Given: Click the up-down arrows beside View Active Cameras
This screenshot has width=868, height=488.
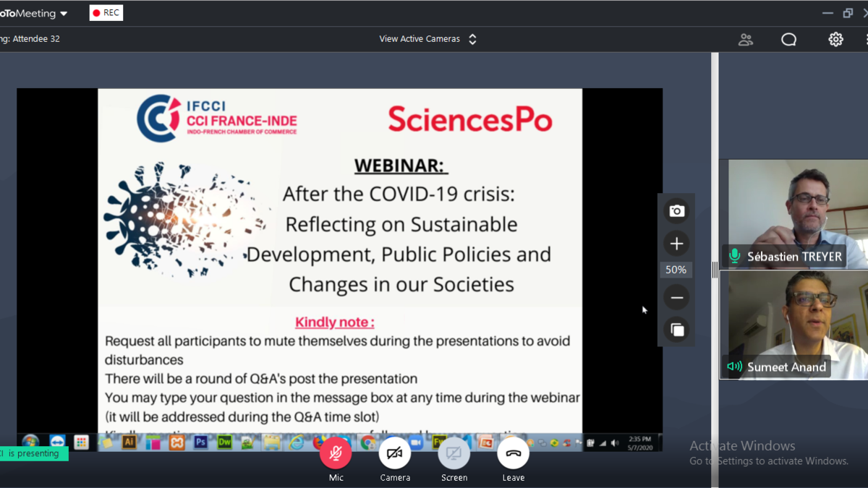Looking at the screenshot, I should 472,39.
